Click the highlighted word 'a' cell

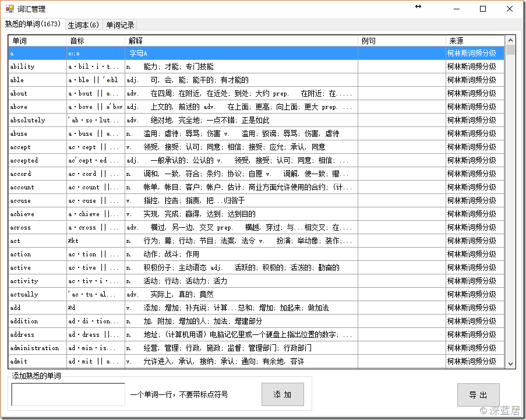(x=37, y=54)
